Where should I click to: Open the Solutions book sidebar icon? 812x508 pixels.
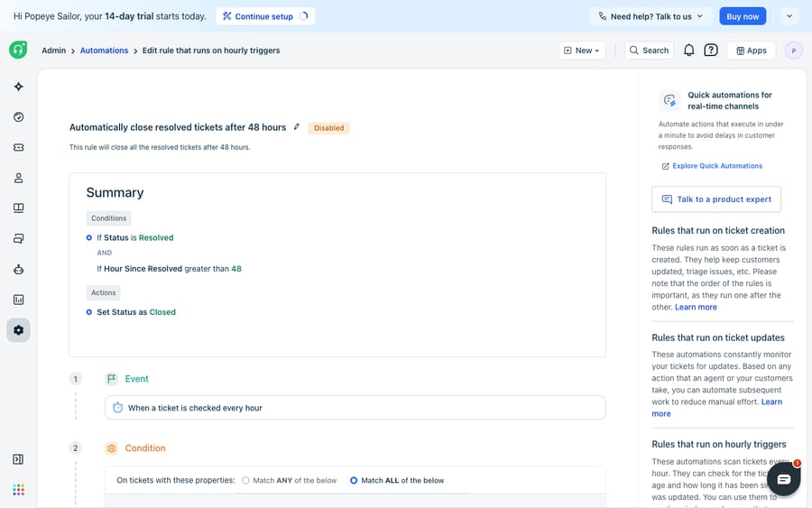19,208
